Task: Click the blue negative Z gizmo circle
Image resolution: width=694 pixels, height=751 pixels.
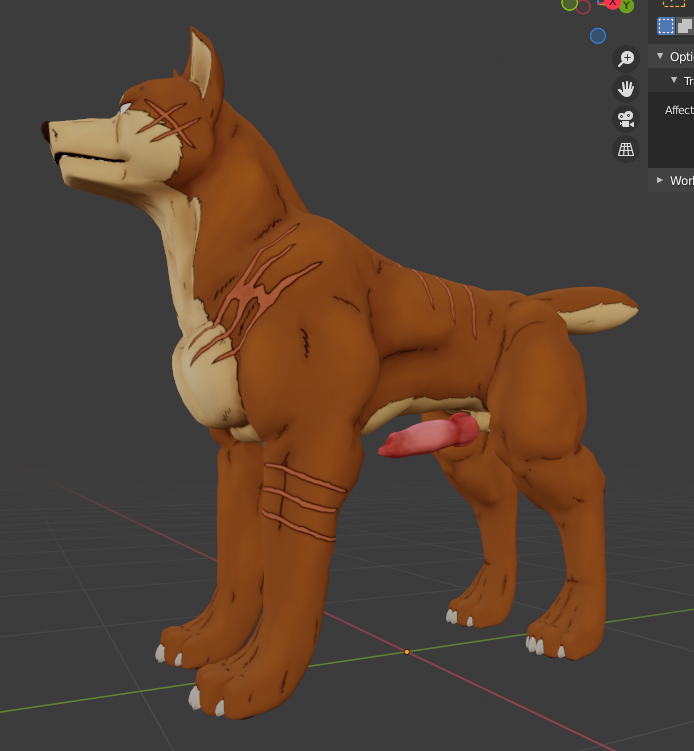Action: (598, 36)
